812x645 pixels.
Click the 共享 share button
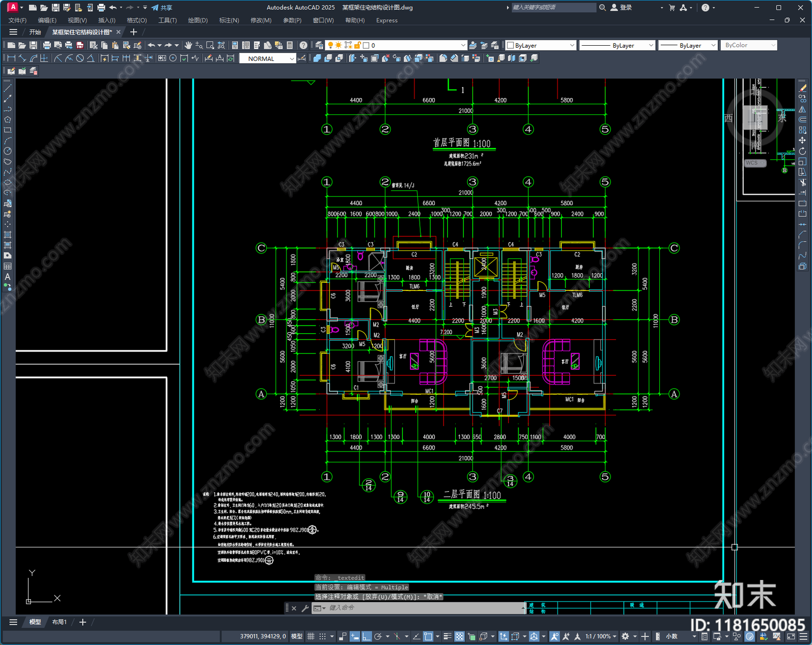click(162, 8)
